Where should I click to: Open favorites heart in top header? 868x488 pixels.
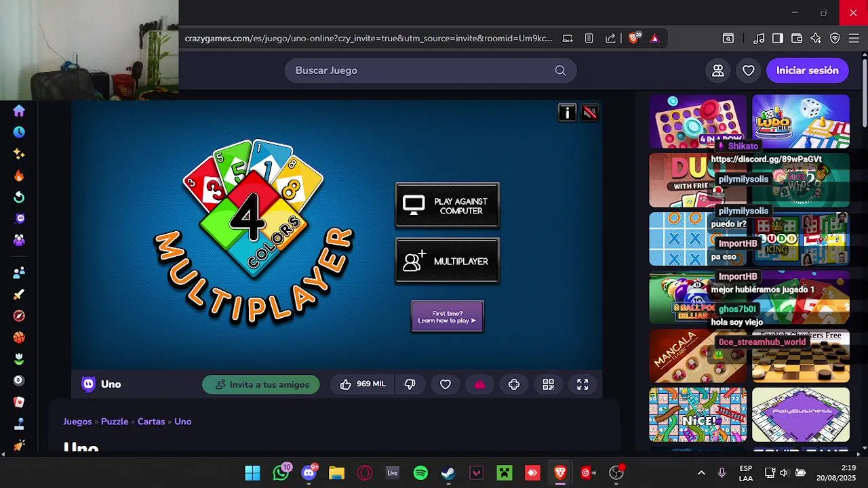pyautogui.click(x=749, y=70)
